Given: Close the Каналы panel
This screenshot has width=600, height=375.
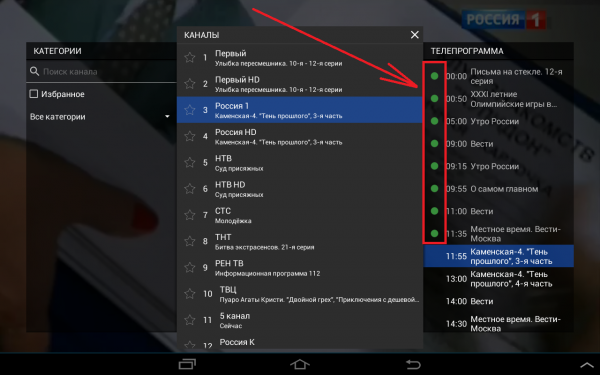Looking at the screenshot, I should pos(414,35).
